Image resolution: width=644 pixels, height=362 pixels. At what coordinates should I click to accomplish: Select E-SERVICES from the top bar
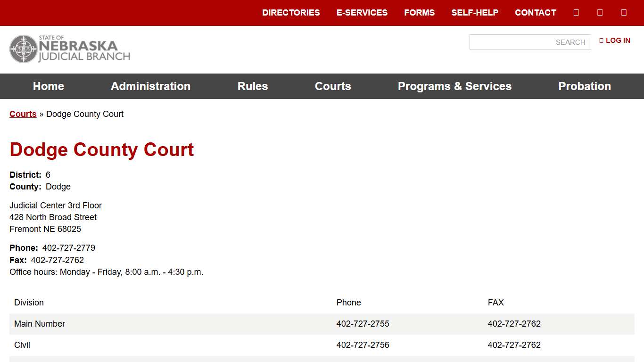tap(362, 12)
